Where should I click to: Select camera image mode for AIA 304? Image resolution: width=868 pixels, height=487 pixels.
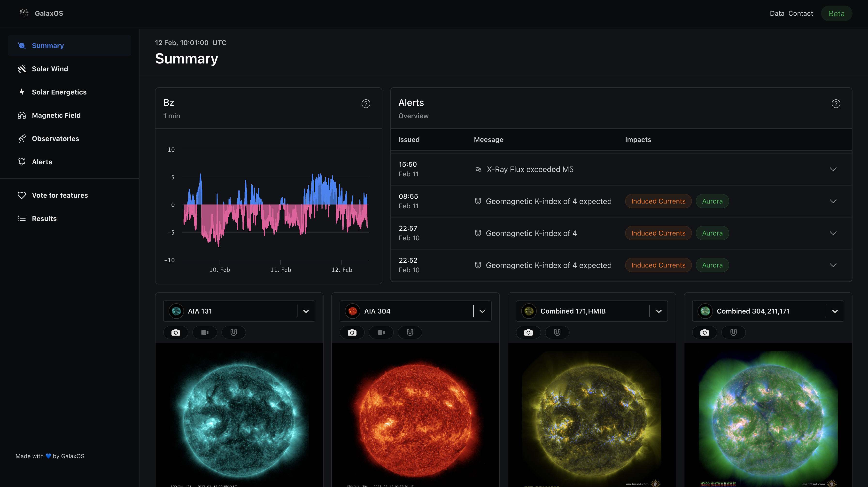click(x=352, y=333)
